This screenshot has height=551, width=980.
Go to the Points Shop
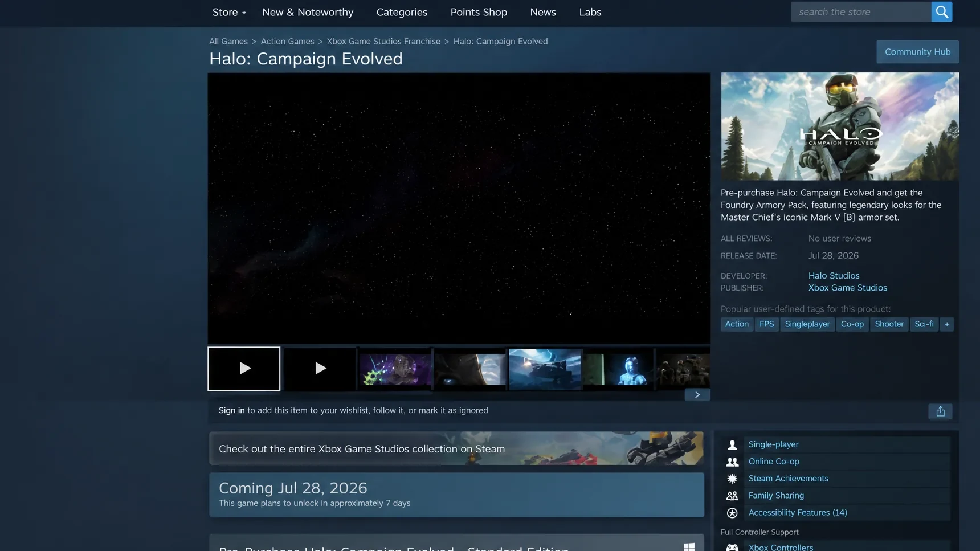479,12
